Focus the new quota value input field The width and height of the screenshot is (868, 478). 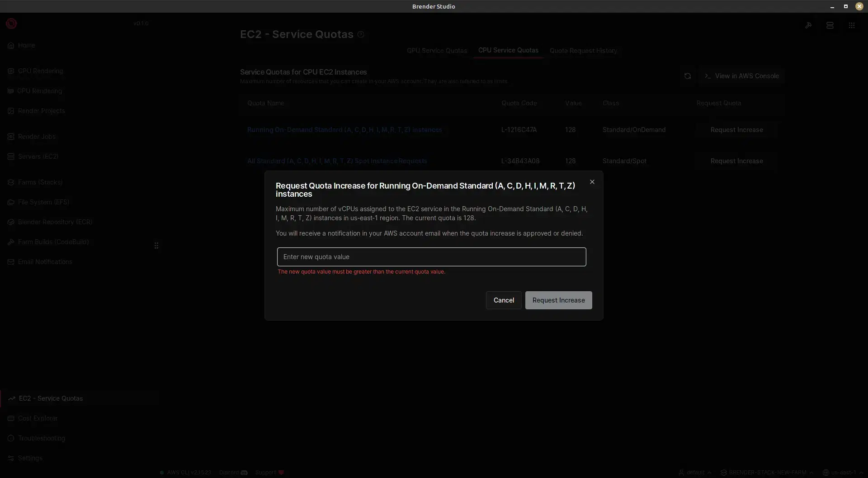431,257
